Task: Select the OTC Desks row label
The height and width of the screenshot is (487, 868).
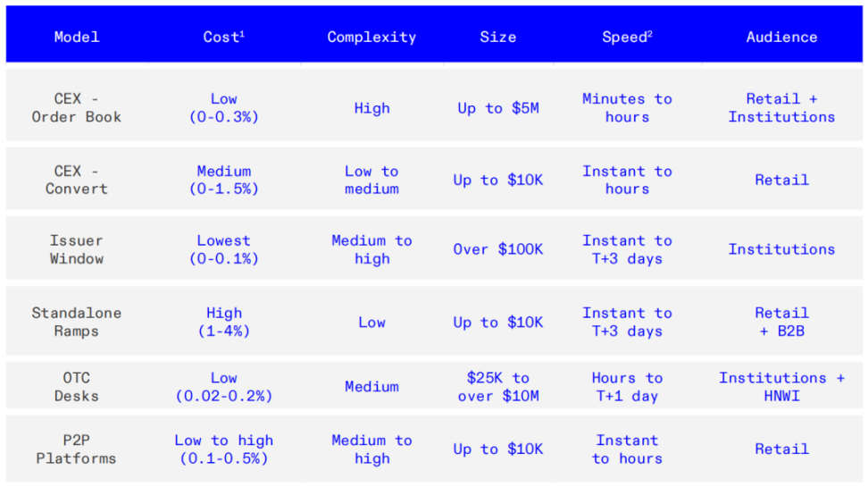Action: pyautogui.click(x=77, y=387)
